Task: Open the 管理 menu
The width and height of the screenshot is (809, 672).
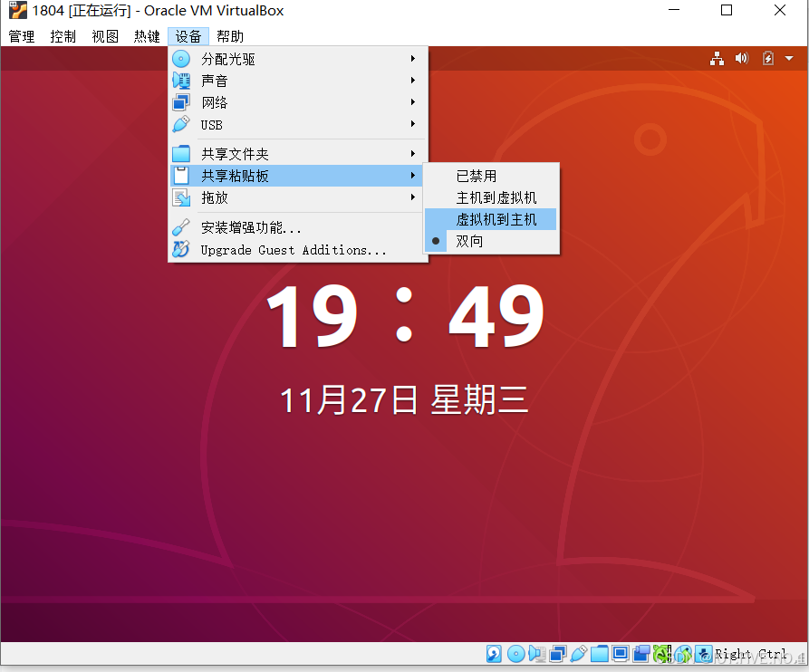Action: [x=22, y=36]
